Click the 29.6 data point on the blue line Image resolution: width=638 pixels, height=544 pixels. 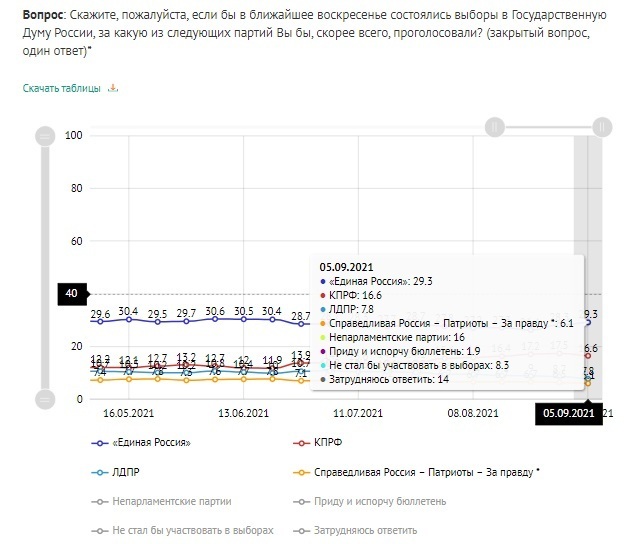coord(100,321)
